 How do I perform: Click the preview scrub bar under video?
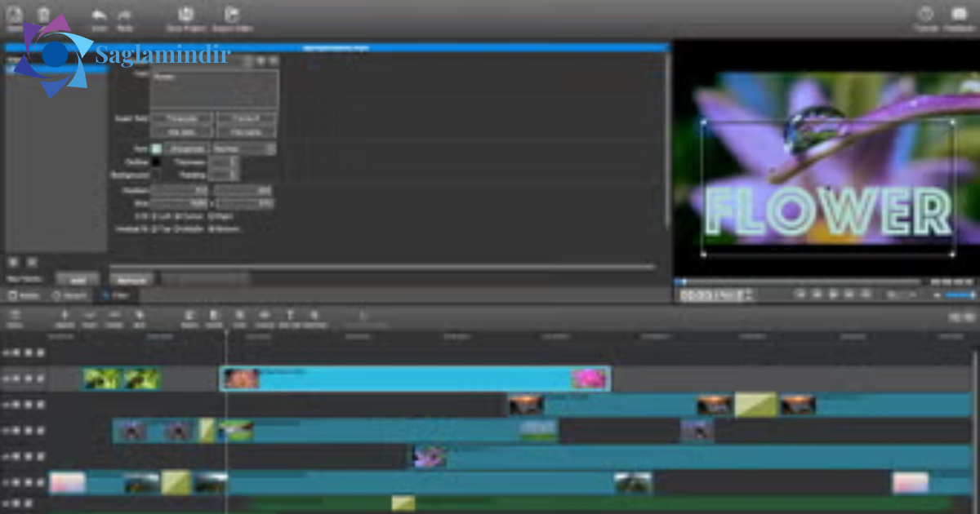(799, 281)
